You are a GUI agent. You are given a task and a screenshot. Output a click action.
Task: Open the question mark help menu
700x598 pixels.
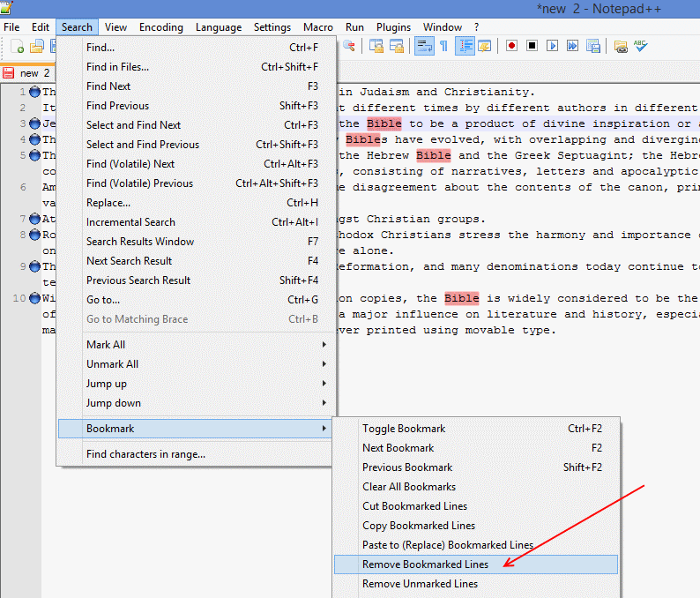(x=476, y=27)
